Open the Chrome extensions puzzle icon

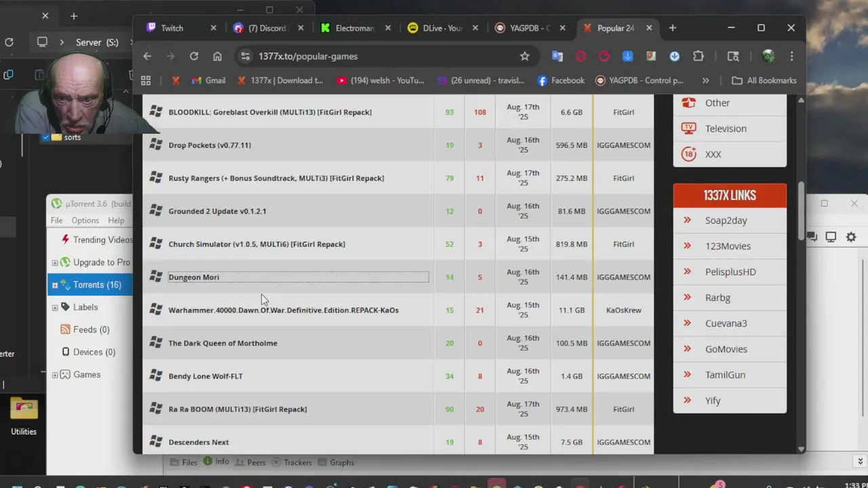(x=698, y=56)
